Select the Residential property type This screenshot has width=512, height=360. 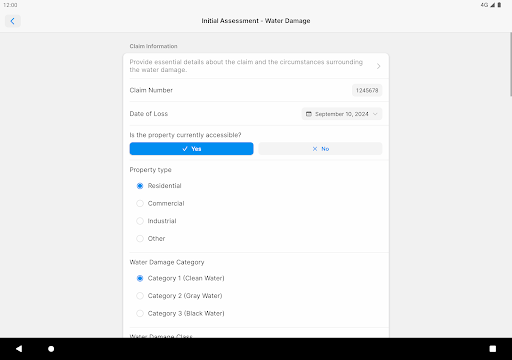click(x=140, y=186)
